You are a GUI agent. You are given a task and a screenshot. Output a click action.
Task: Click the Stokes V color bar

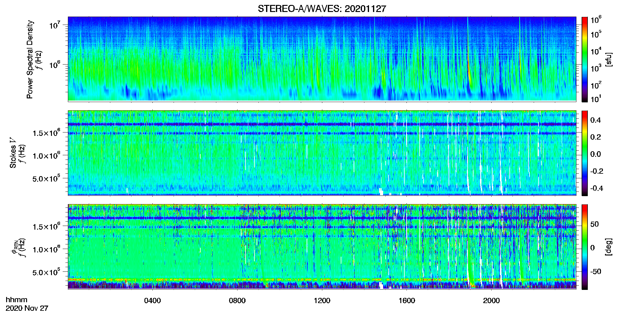click(584, 153)
